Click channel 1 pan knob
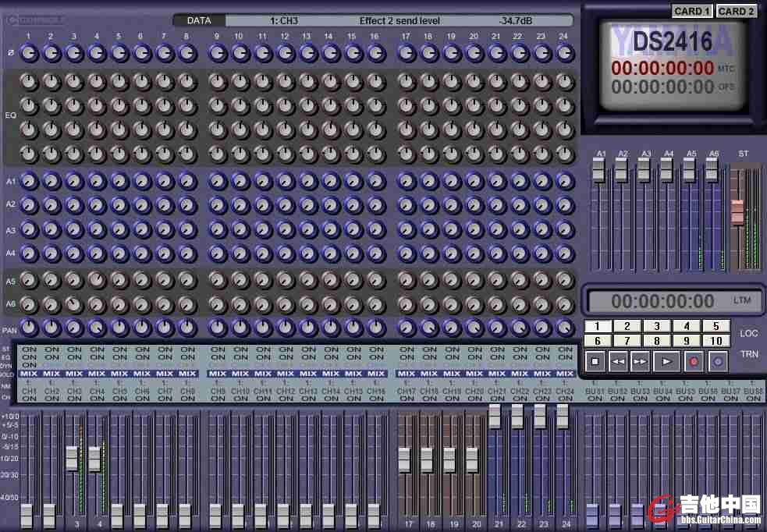Image resolution: width=767 pixels, height=532 pixels. (29, 328)
